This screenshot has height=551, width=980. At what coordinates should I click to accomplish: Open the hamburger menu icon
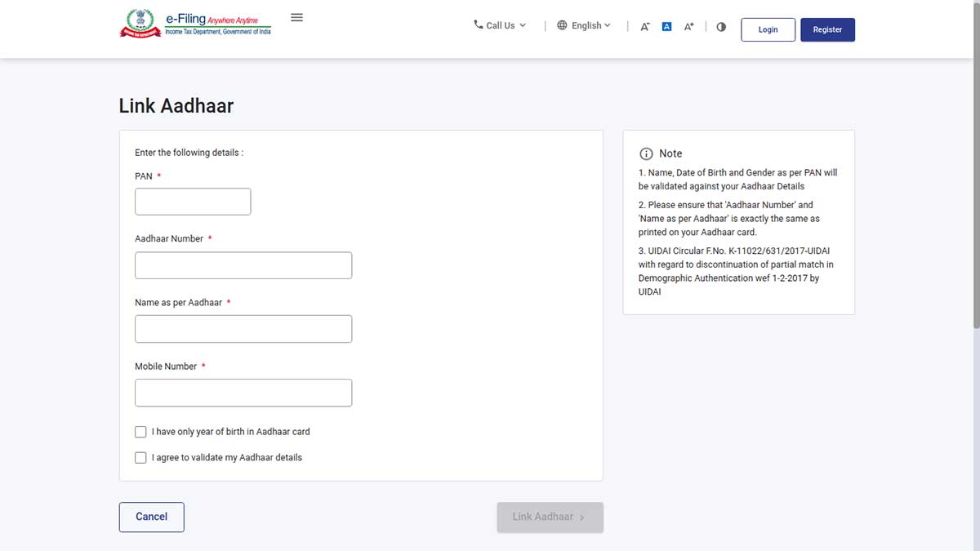[296, 18]
